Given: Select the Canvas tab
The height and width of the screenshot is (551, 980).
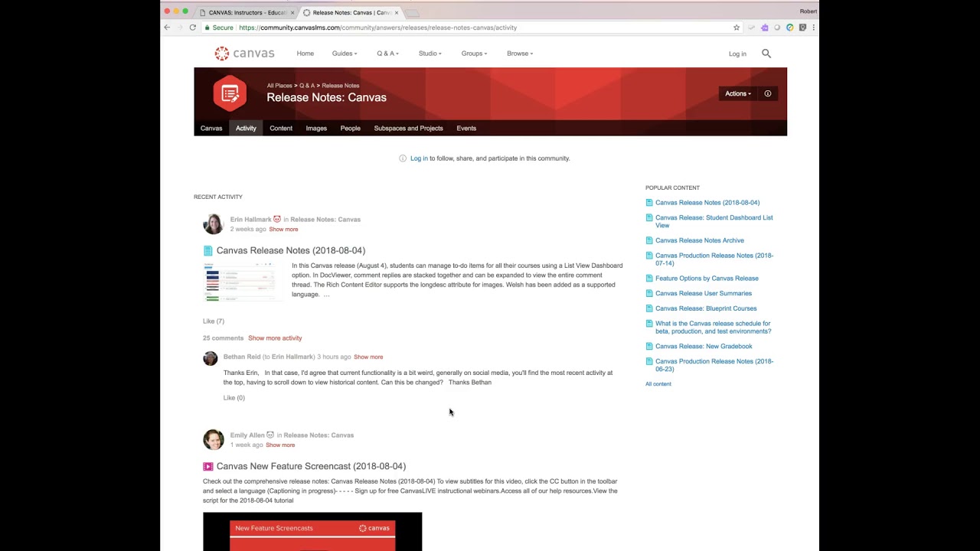Looking at the screenshot, I should pyautogui.click(x=211, y=129).
